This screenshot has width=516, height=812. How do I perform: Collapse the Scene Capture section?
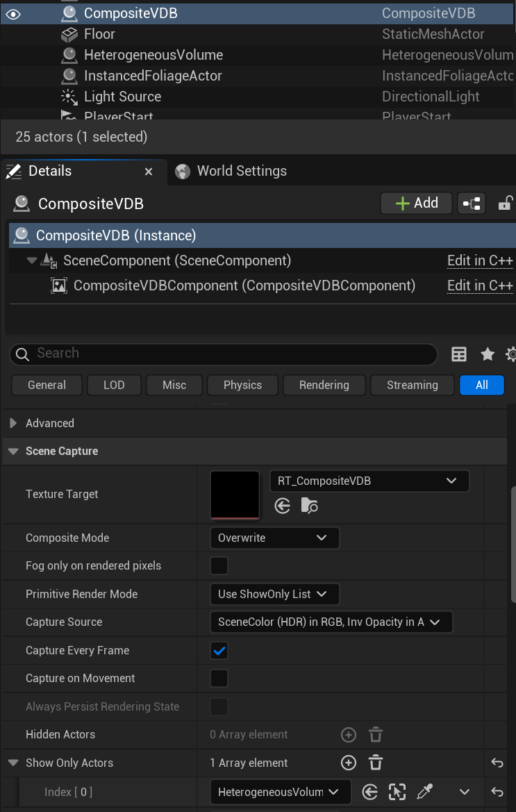[13, 451]
